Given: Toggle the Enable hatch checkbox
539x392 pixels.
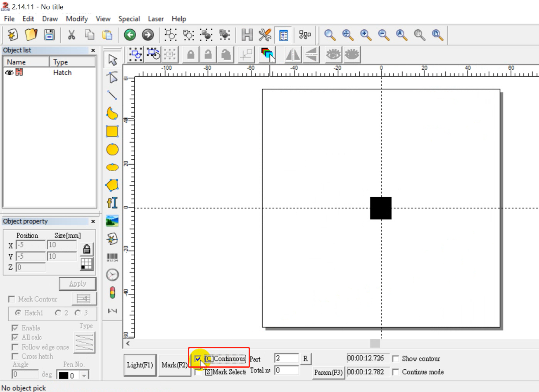Looking at the screenshot, I should coord(15,328).
